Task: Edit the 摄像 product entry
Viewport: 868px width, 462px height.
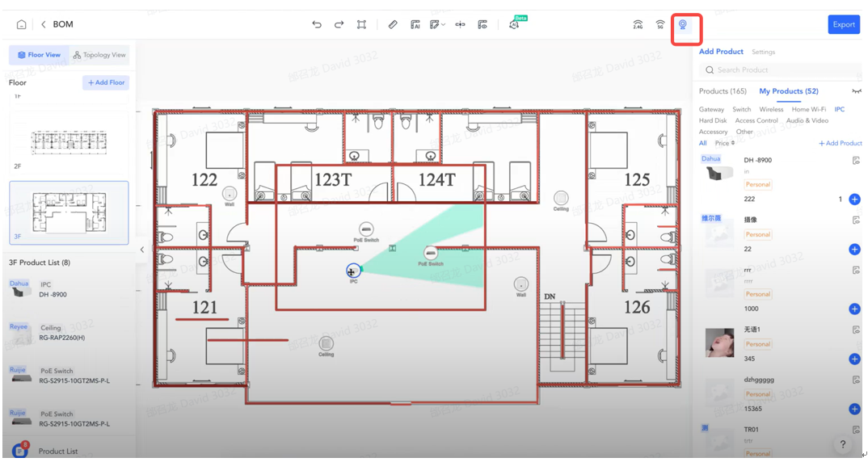Action: 856,220
